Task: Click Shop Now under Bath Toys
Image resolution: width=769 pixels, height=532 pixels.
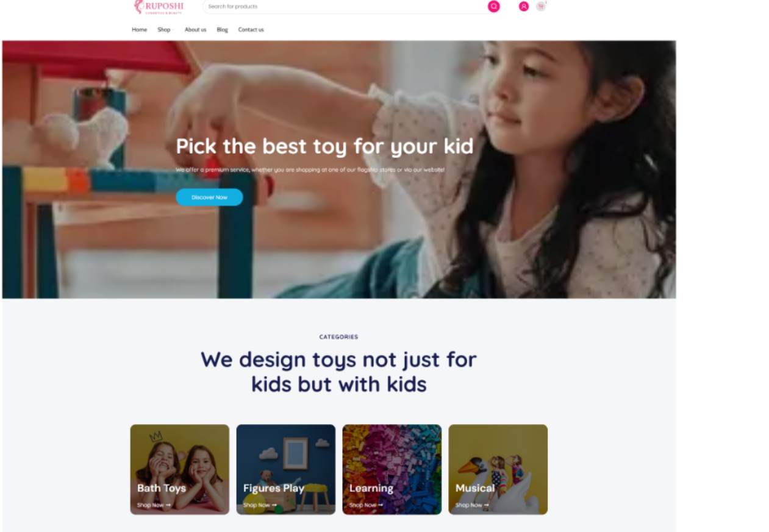Action: coord(154,505)
